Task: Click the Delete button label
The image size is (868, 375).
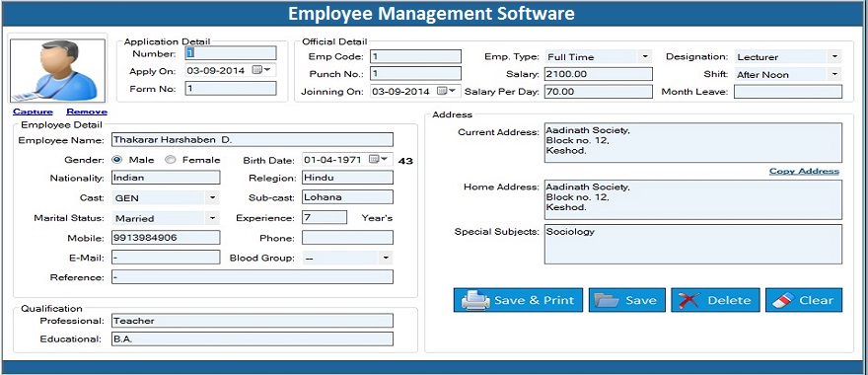Action: [729, 300]
